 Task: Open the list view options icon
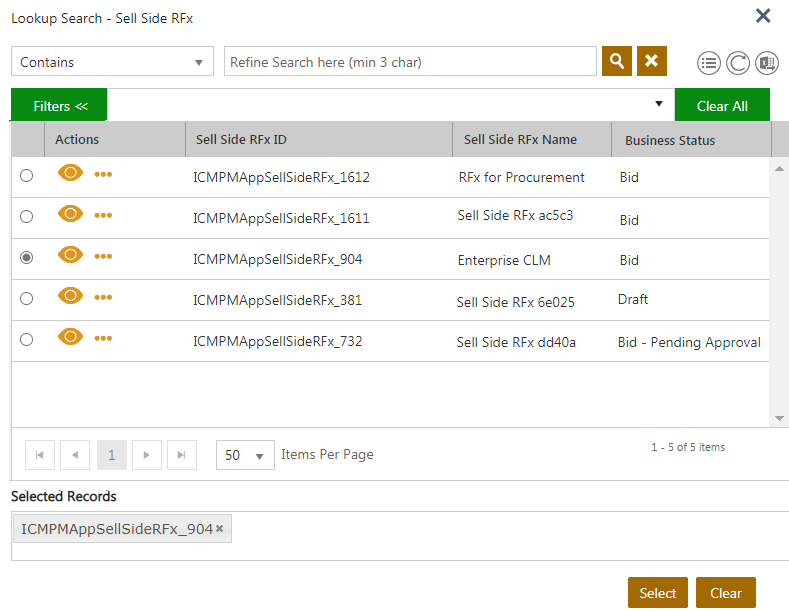pyautogui.click(x=709, y=63)
